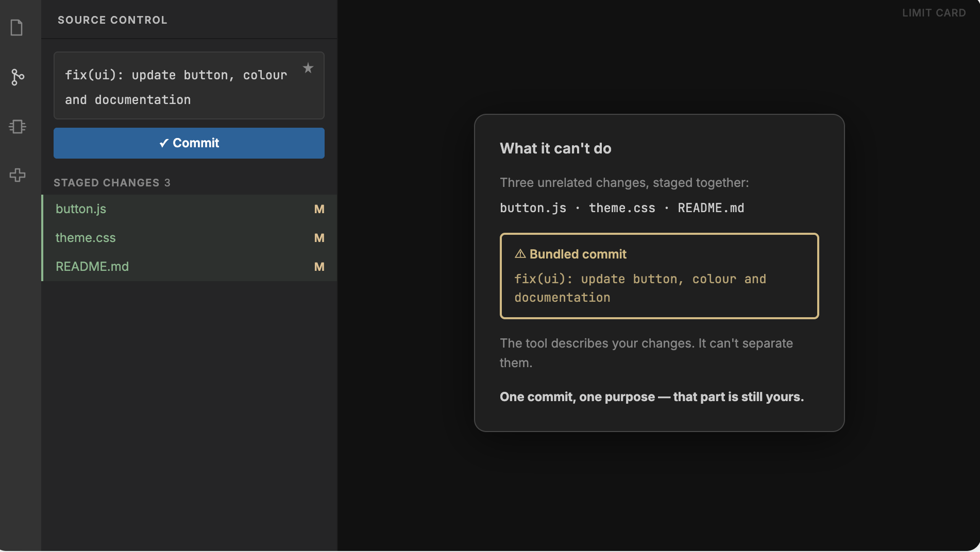Click the Commit button
The image size is (980, 552).
189,143
